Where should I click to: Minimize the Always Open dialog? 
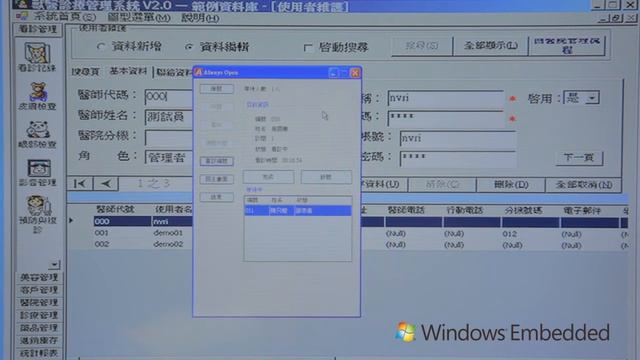pyautogui.click(x=333, y=73)
